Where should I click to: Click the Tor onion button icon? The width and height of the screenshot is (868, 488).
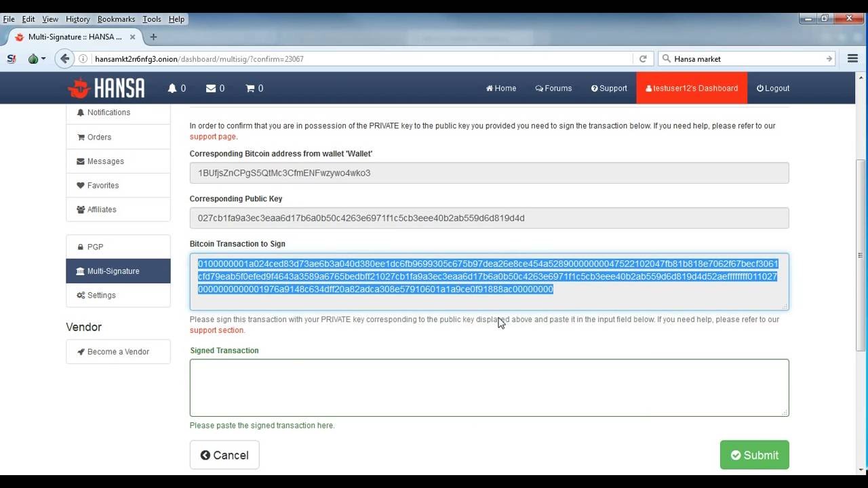[x=33, y=59]
